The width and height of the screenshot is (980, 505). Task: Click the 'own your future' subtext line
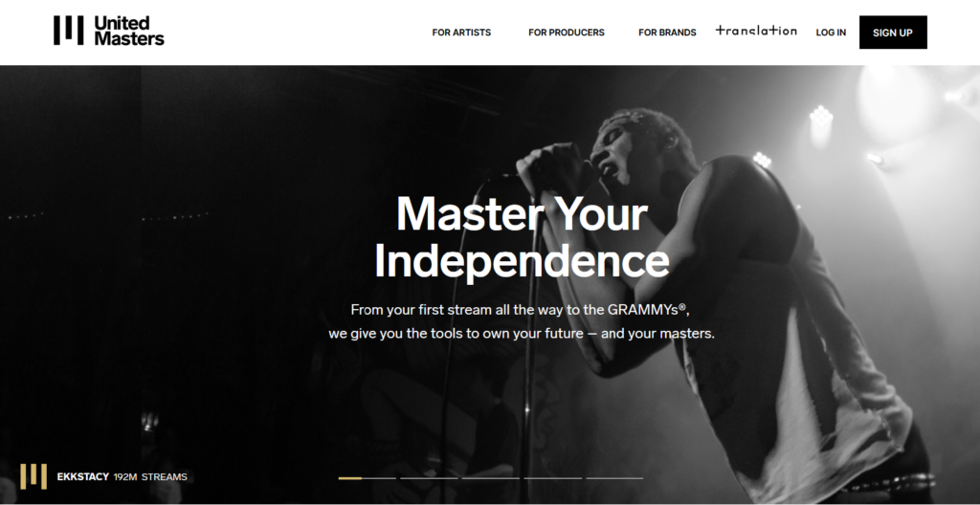522,333
